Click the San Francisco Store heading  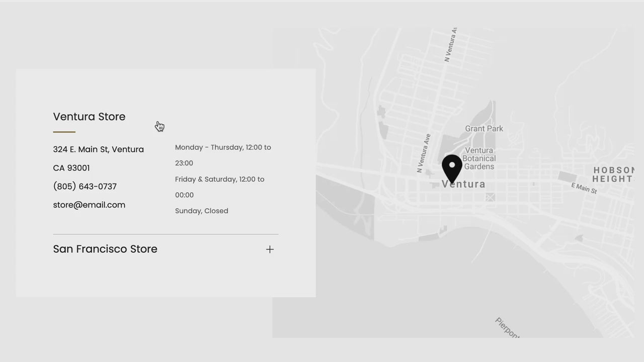pos(105,249)
